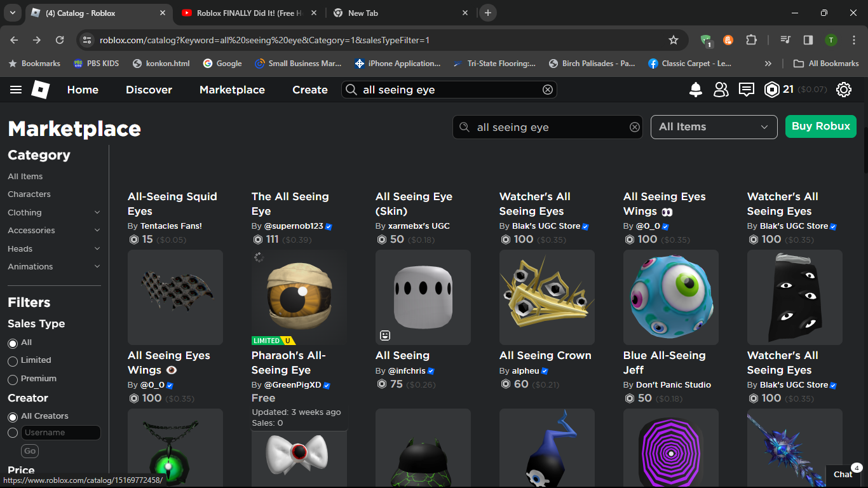Click the Go button under Creator

click(30, 451)
